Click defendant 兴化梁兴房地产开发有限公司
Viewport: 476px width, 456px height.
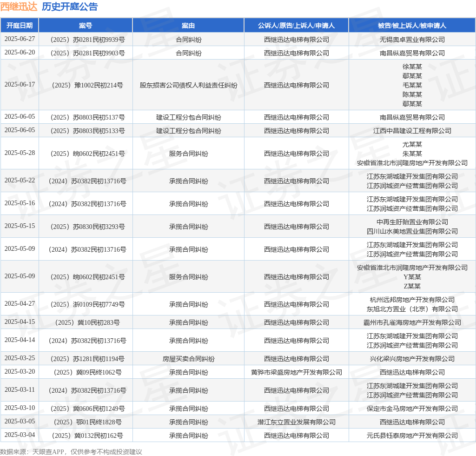click(x=412, y=359)
